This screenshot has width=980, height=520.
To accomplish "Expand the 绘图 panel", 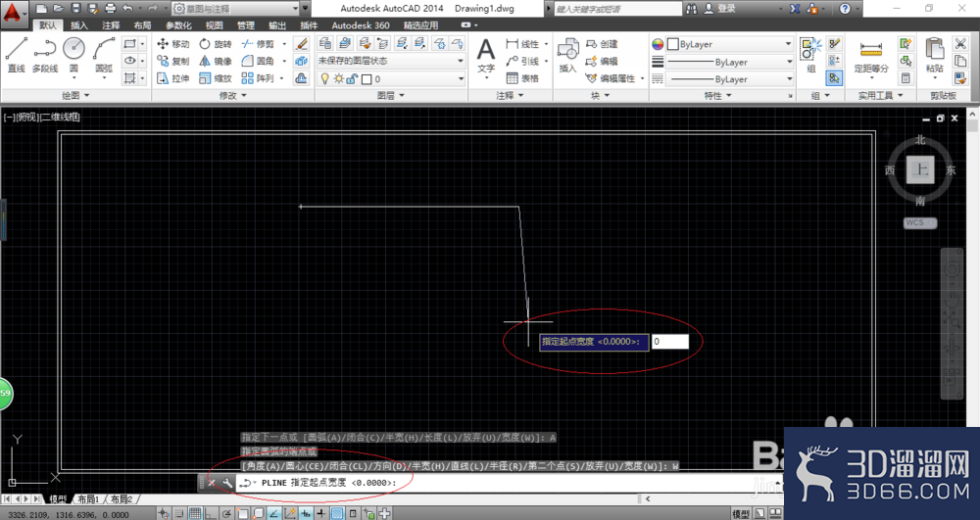I will point(75,96).
